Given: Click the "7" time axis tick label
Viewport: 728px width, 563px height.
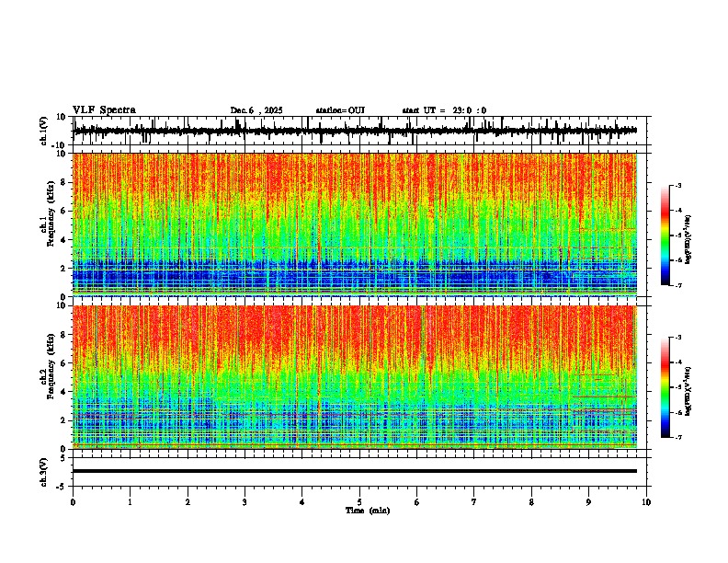Looking at the screenshot, I should (474, 502).
